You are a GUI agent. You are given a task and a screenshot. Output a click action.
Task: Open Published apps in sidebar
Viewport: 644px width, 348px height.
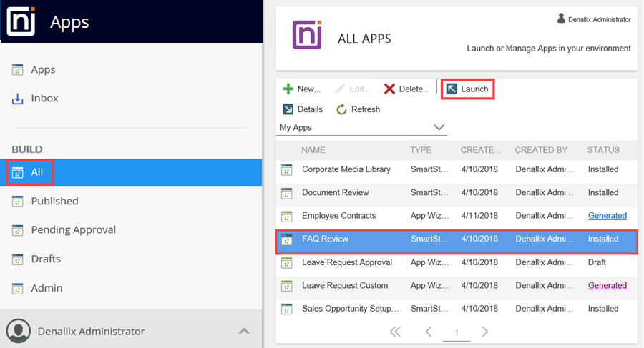54,201
